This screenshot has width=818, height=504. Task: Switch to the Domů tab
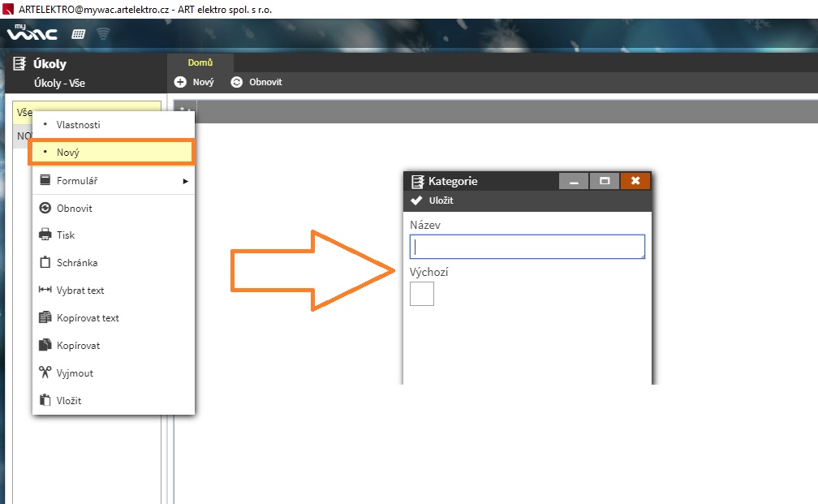(200, 62)
